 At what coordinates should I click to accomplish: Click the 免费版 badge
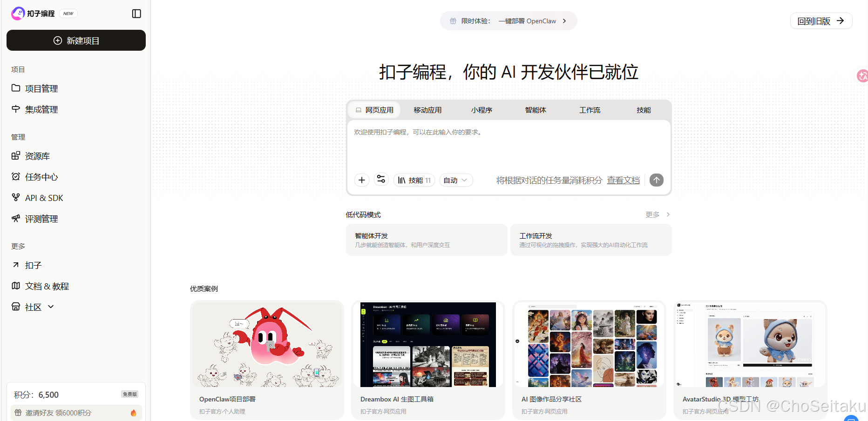130,394
